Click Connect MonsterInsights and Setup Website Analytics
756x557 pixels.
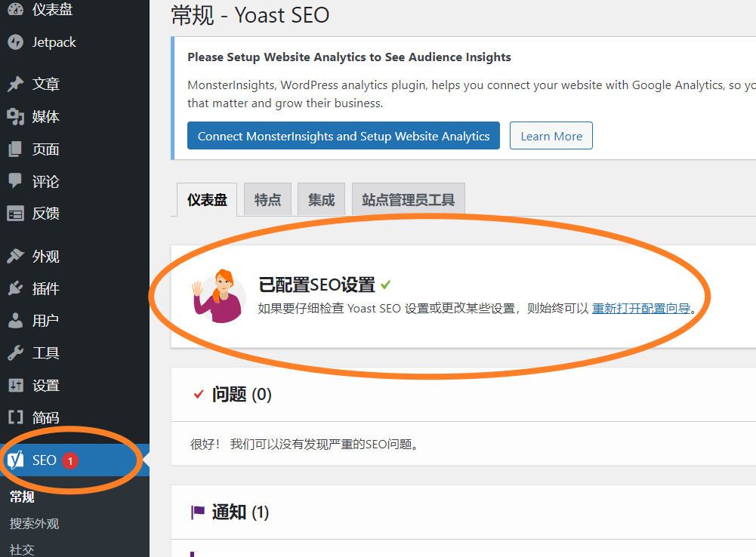click(344, 136)
